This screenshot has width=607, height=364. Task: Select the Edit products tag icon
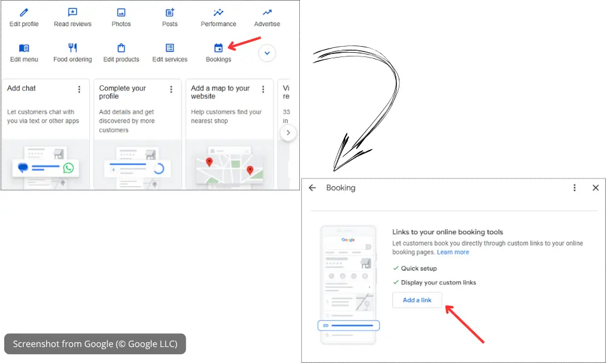coord(121,47)
